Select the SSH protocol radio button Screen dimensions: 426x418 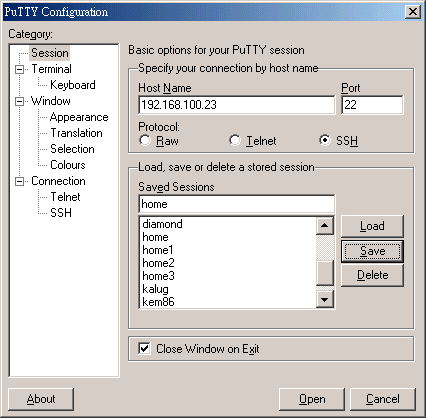point(324,140)
